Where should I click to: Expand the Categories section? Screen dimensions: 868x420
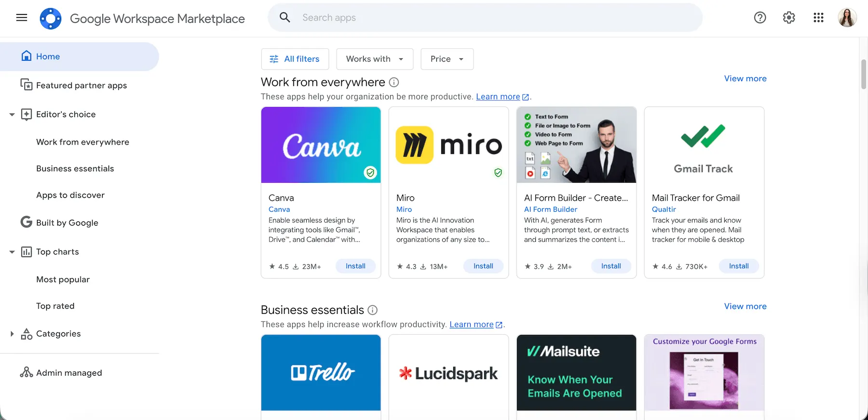[12, 334]
